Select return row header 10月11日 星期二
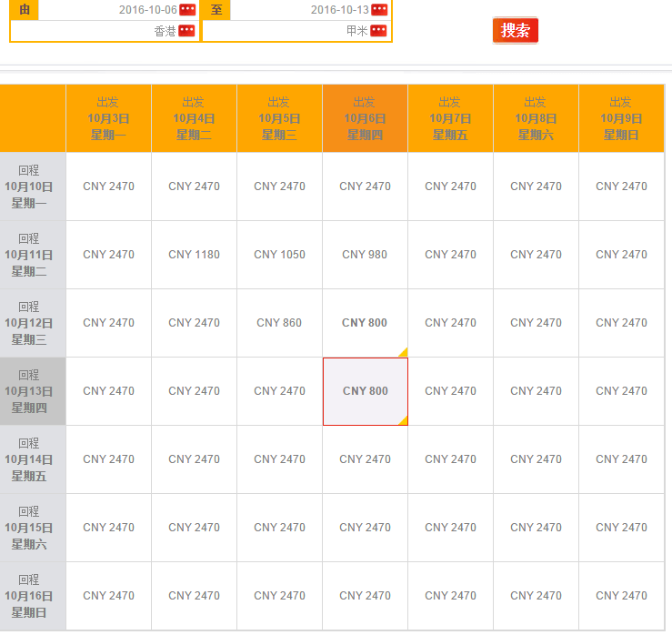 [33, 255]
